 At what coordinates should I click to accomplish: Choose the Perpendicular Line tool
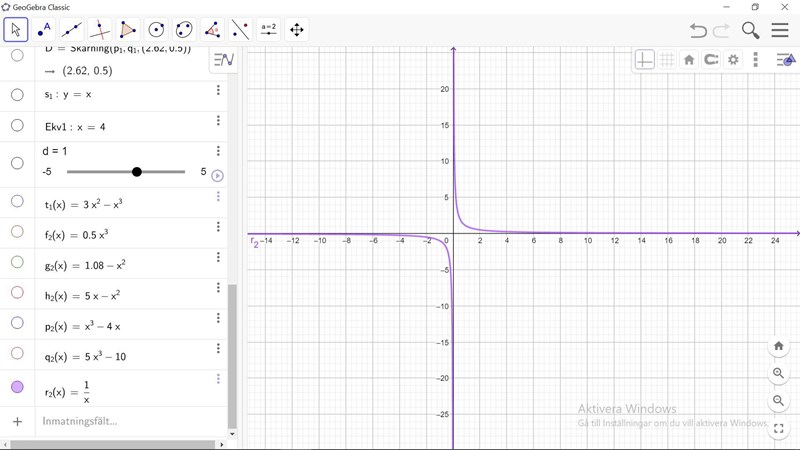100,30
